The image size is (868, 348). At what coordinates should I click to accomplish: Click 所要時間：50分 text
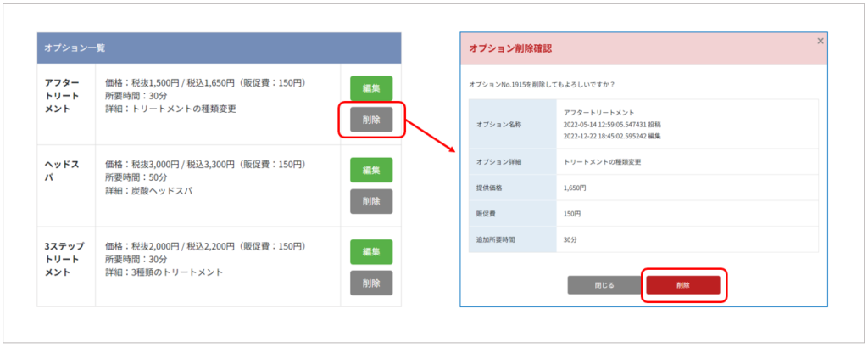[x=136, y=177]
